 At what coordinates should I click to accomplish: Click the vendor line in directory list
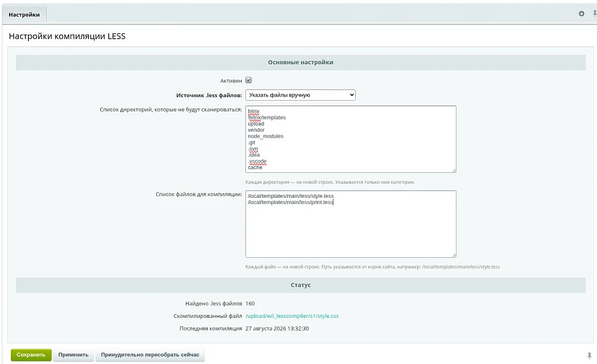coord(256,130)
